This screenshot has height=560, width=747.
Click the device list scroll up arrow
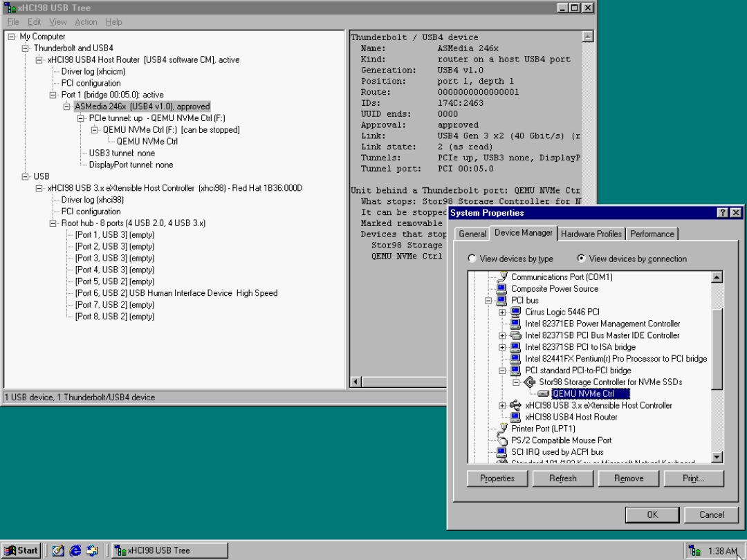click(717, 277)
